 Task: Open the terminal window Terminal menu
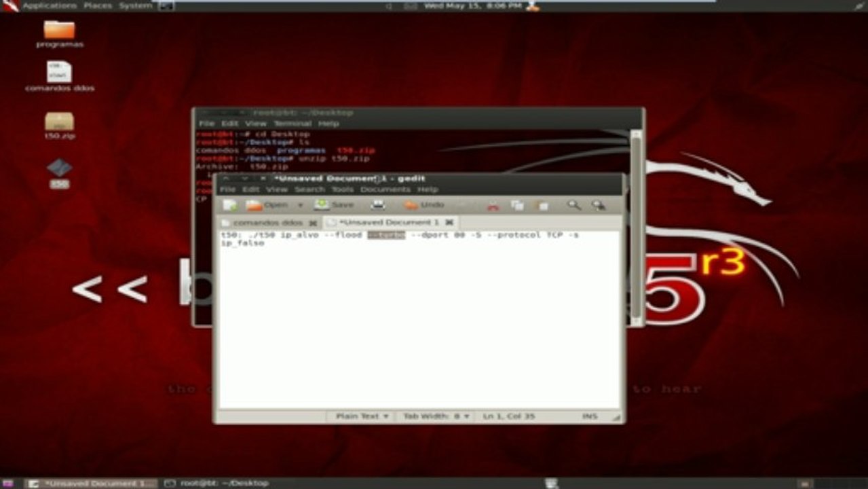coord(293,124)
